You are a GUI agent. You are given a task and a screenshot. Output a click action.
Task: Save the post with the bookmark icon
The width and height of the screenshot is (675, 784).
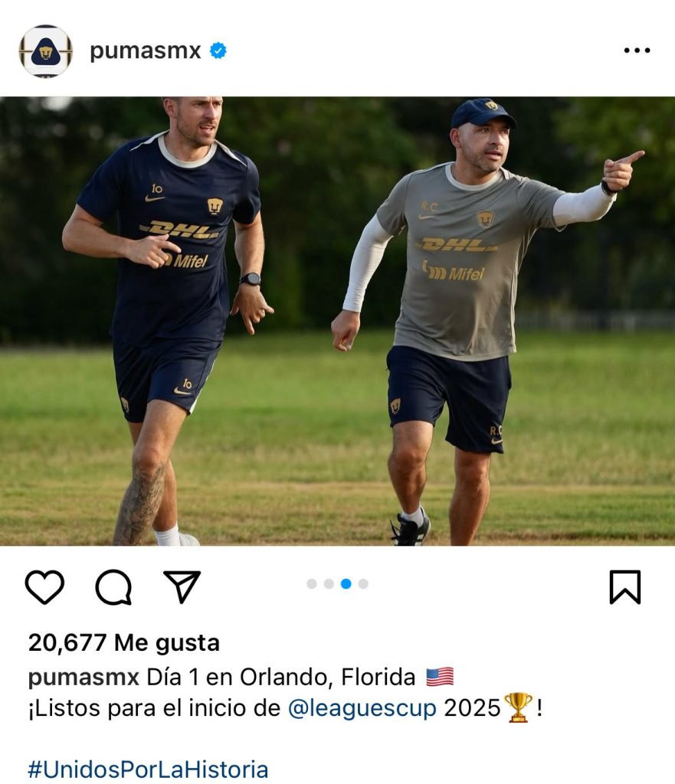click(625, 587)
